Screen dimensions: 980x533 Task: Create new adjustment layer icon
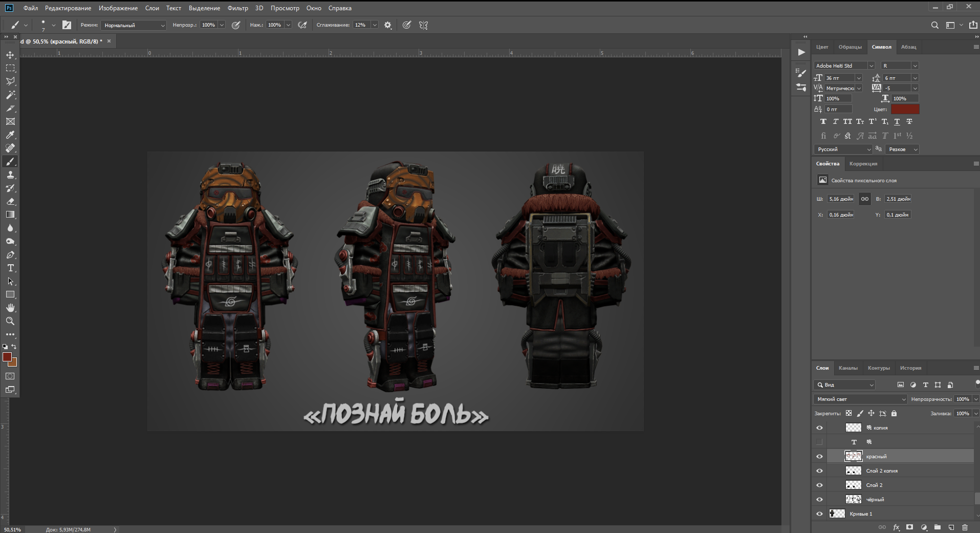pos(924,527)
